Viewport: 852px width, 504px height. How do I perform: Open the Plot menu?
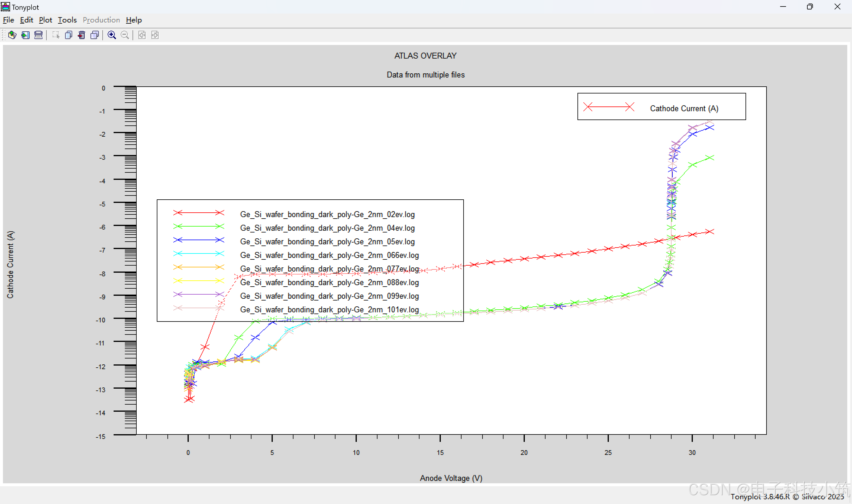[46, 20]
